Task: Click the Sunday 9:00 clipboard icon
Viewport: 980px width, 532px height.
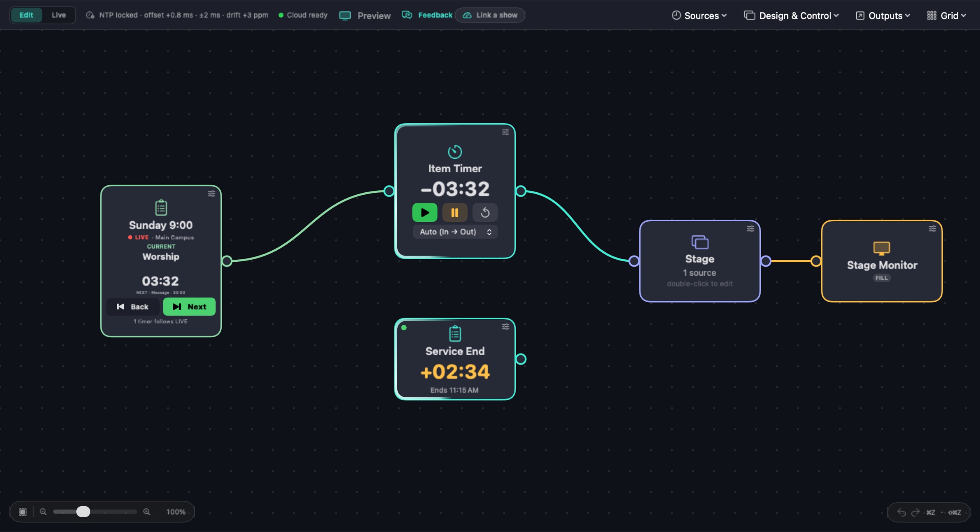Action: click(161, 207)
